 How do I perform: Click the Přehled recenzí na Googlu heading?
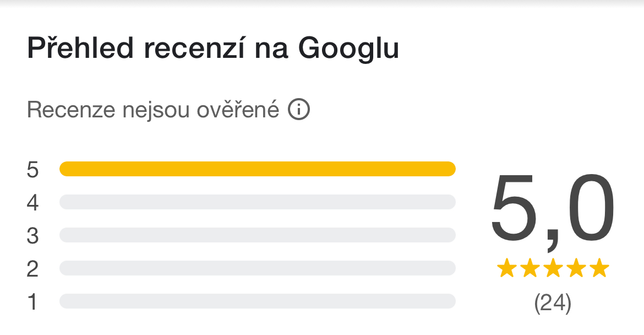click(x=213, y=49)
